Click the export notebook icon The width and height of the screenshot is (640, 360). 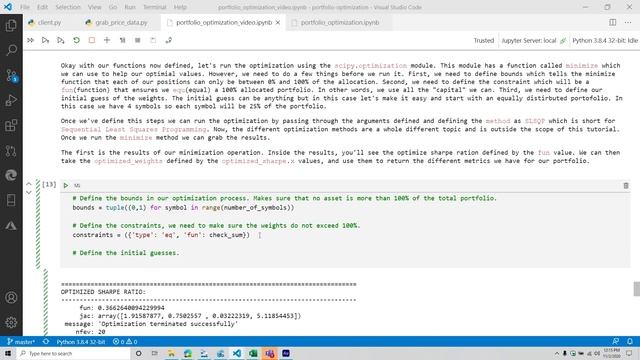tap(169, 40)
